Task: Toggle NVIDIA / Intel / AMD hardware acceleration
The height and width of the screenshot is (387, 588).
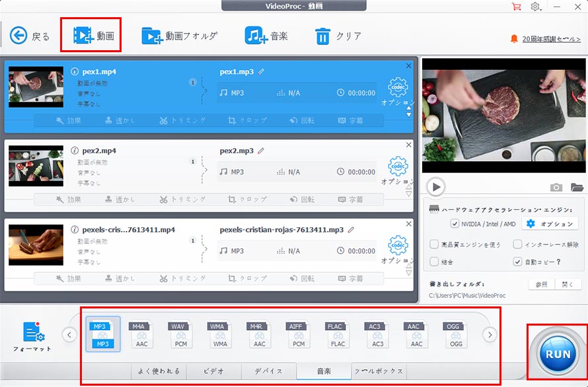Action: click(455, 224)
